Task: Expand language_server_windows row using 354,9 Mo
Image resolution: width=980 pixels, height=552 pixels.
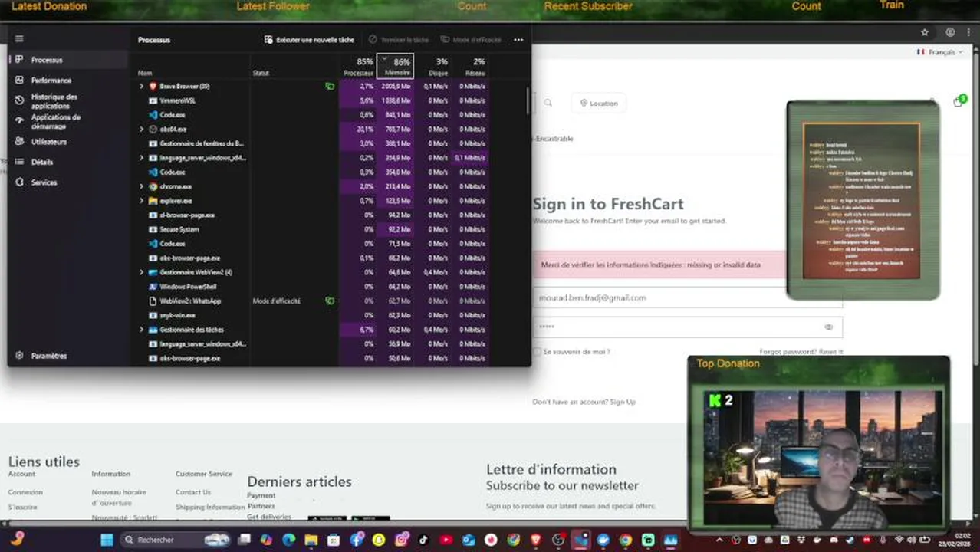Action: (x=142, y=158)
